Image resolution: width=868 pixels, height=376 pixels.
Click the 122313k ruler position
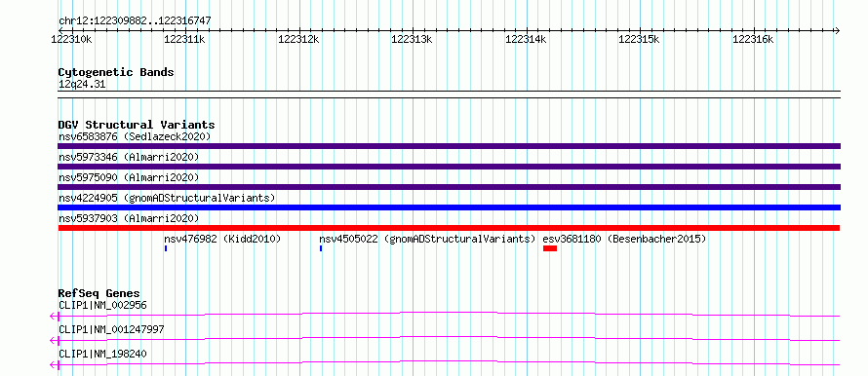coord(413,39)
